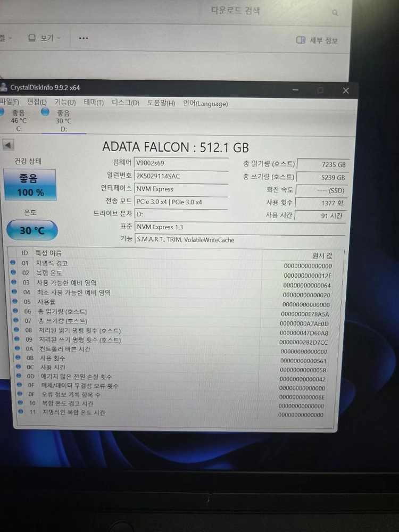Image resolution: width=399 pixels, height=532 pixels.
Task: Click power on count value 1377 회
Action: click(x=321, y=203)
